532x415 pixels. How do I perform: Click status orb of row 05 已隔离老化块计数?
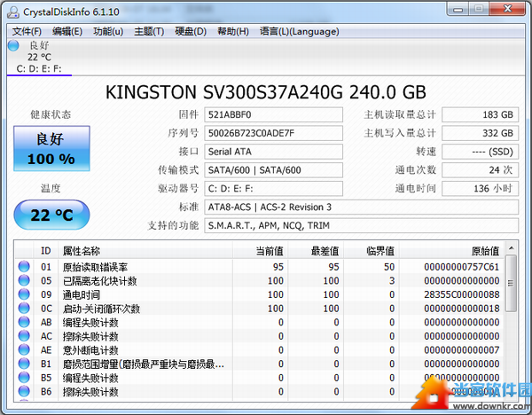click(x=24, y=280)
